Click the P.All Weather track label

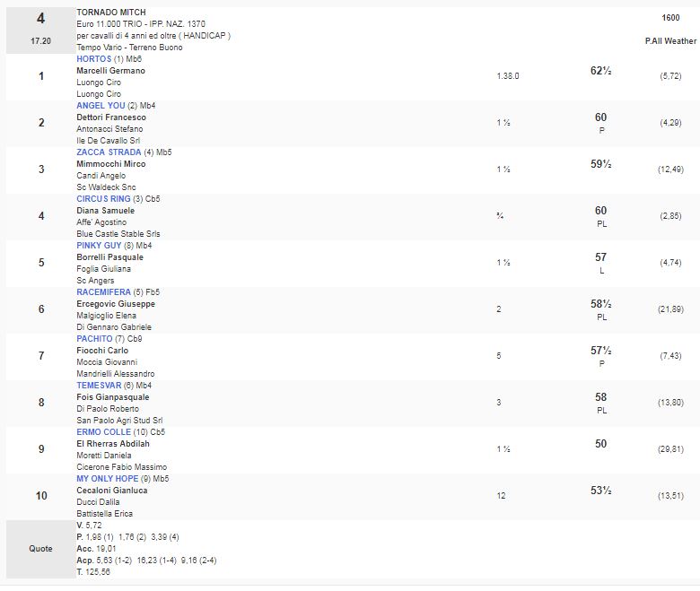click(669, 41)
